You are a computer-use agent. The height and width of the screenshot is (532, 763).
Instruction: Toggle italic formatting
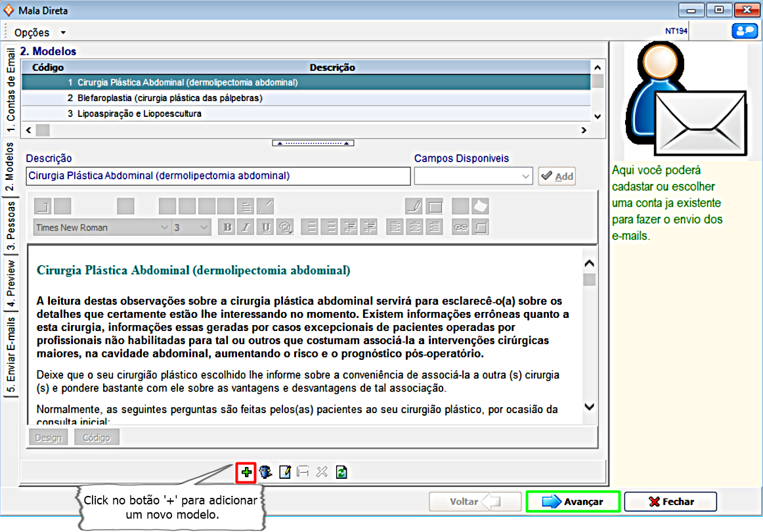tap(246, 227)
